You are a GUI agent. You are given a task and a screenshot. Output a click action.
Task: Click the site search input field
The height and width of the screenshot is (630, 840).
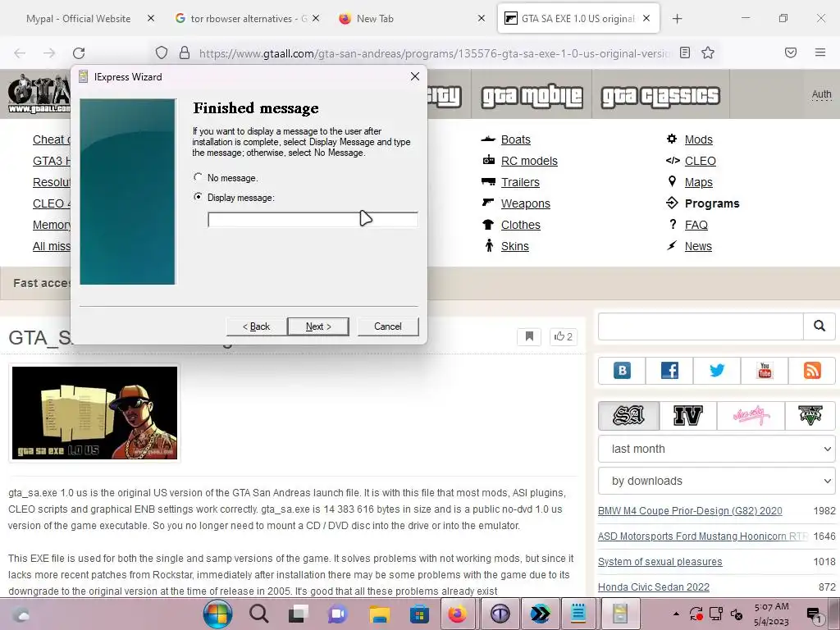click(701, 326)
